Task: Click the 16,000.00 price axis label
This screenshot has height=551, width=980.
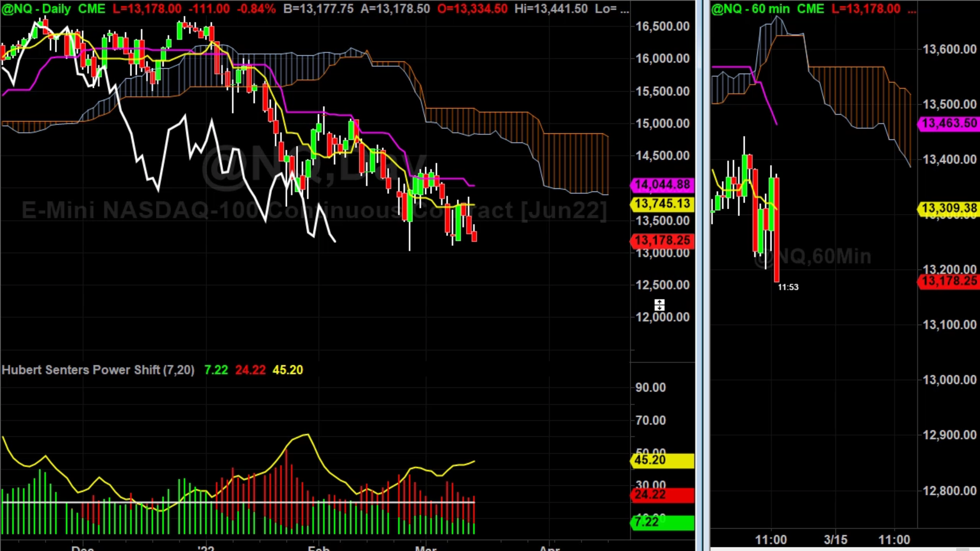Action: [x=663, y=59]
